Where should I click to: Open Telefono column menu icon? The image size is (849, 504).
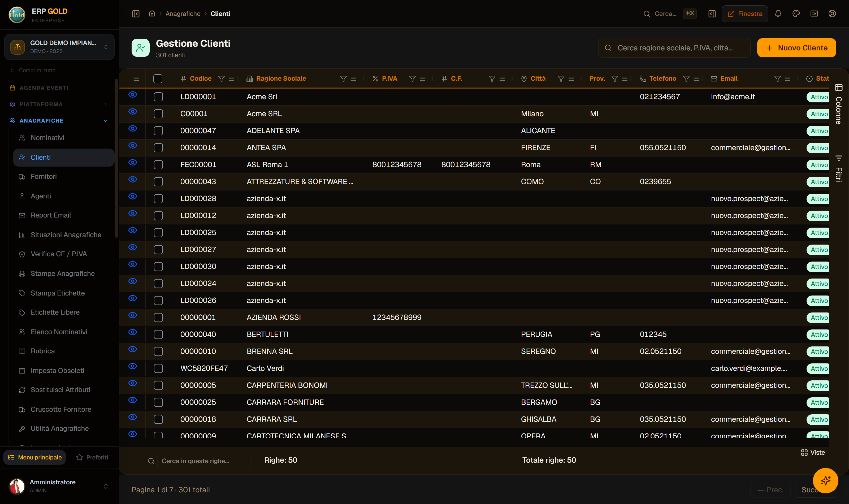696,79
